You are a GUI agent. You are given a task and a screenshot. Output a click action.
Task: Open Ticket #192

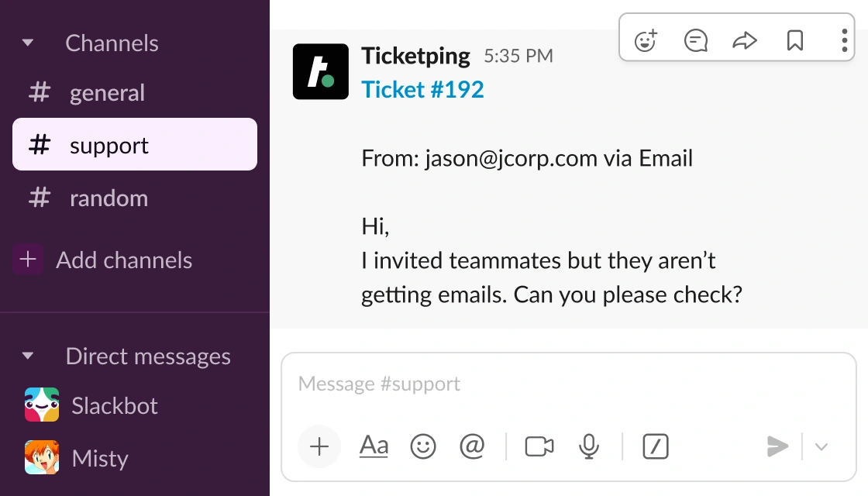pos(422,89)
